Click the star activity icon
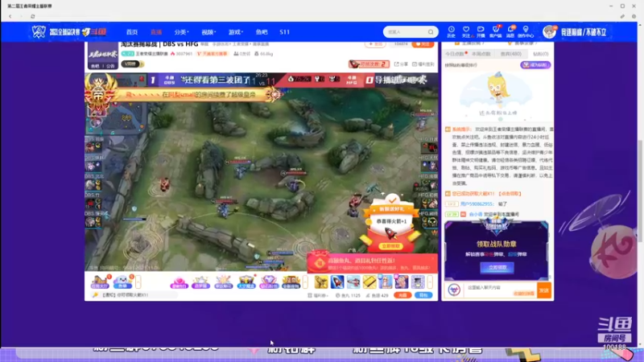This screenshot has width=644, height=362. 200,282
